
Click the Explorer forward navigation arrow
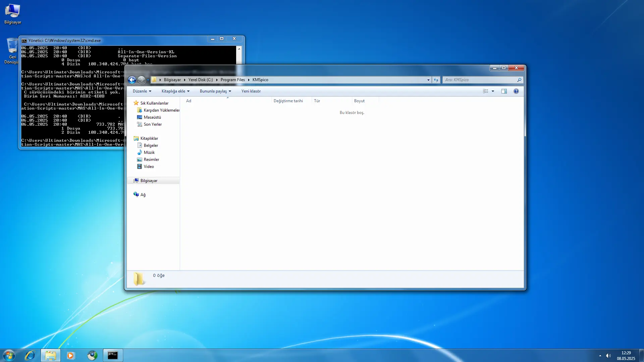pos(142,80)
